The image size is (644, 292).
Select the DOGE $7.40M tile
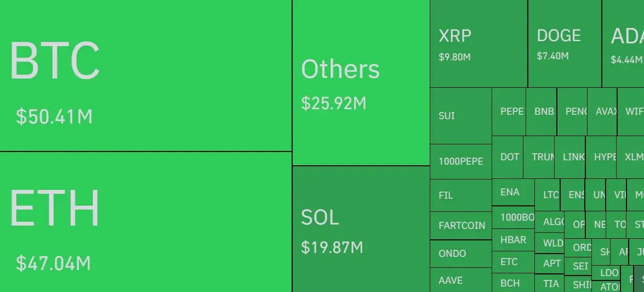(x=565, y=43)
